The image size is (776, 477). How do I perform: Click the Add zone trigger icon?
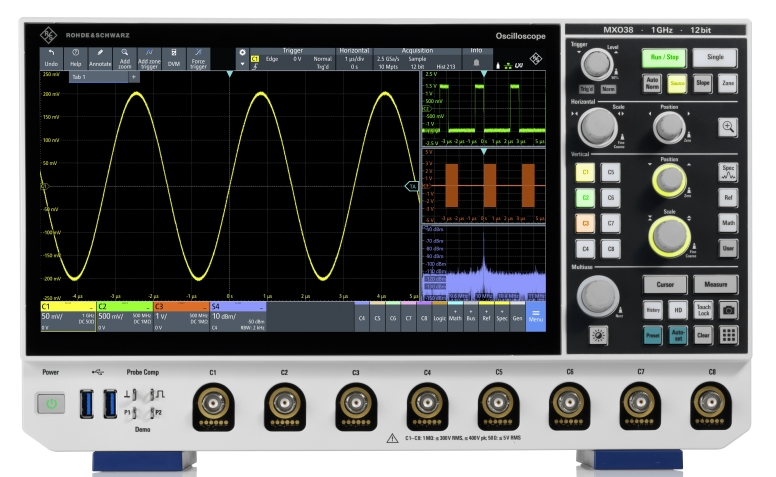tap(149, 57)
